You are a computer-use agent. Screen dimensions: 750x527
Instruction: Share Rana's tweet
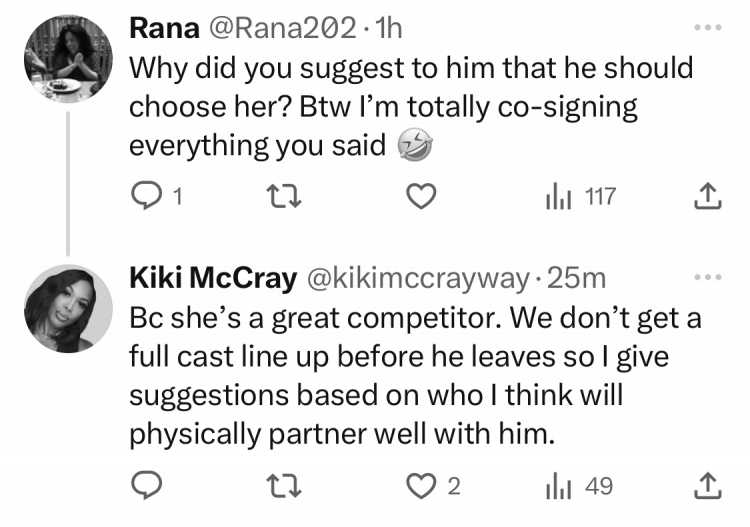pos(707,196)
